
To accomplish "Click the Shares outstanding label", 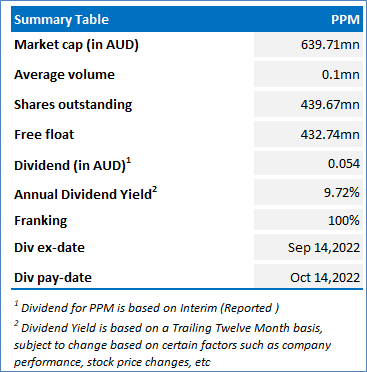I will click(x=73, y=105).
